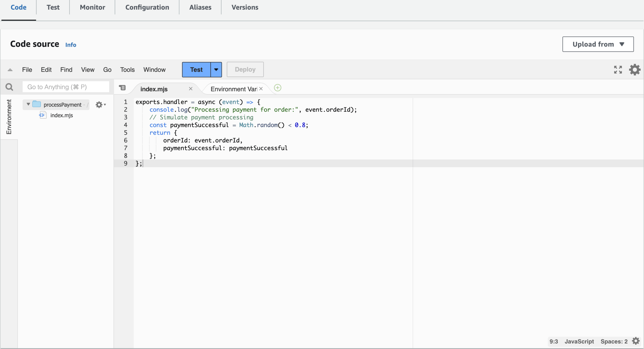Open the Upload from dropdown
The image size is (644, 349).
pos(598,44)
